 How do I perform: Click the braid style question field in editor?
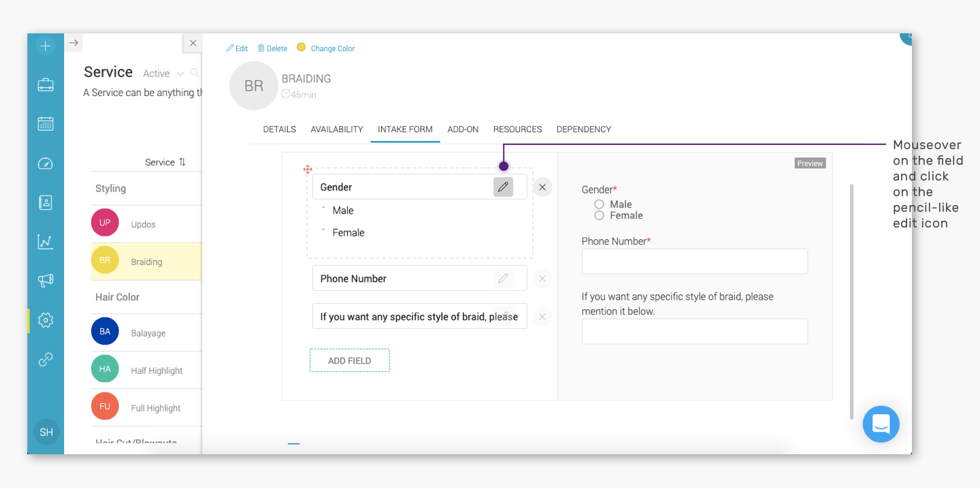tap(420, 316)
